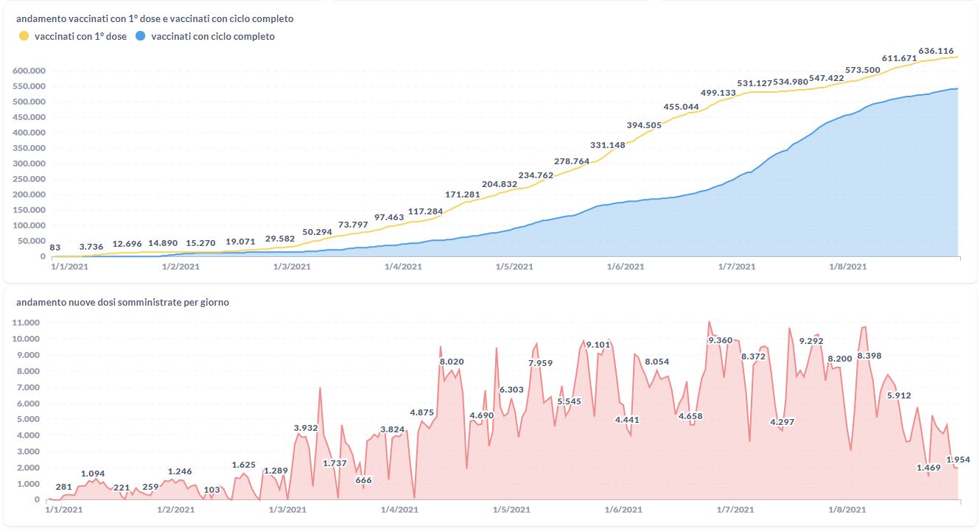The width and height of the screenshot is (980, 531).
Task: Select the 666 low-point label in the daily chart
Action: 363,480
